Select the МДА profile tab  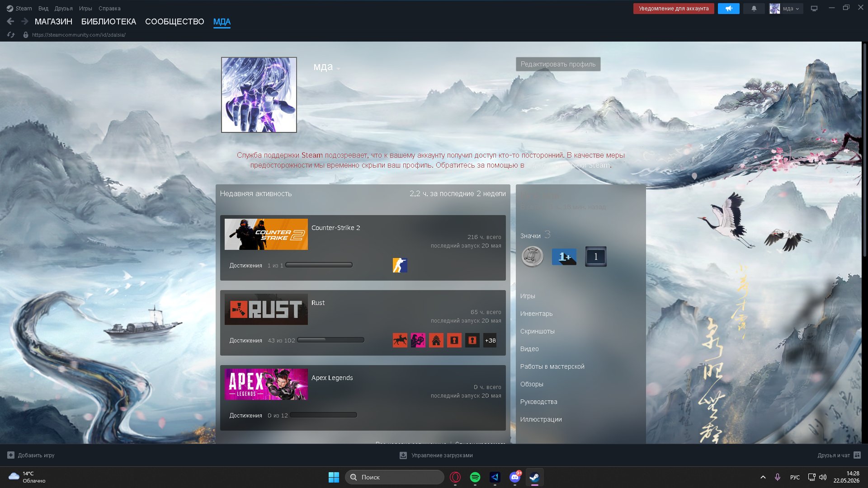222,22
